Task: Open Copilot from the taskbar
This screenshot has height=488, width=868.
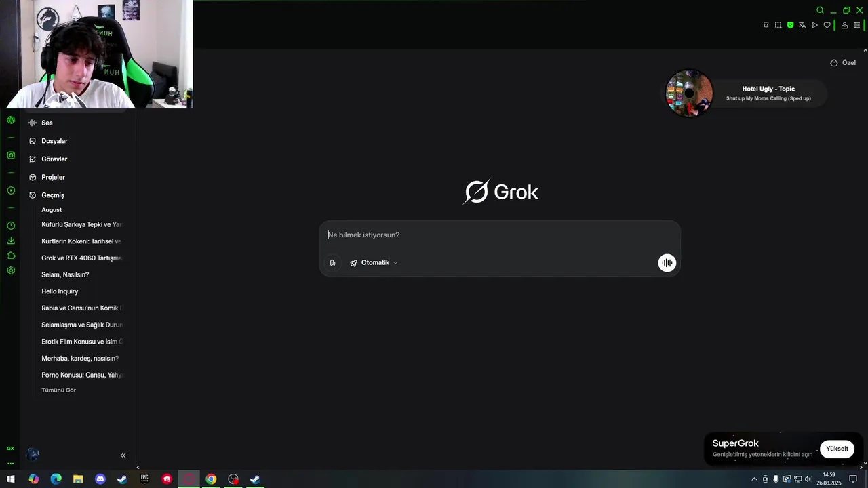Action: (34, 479)
